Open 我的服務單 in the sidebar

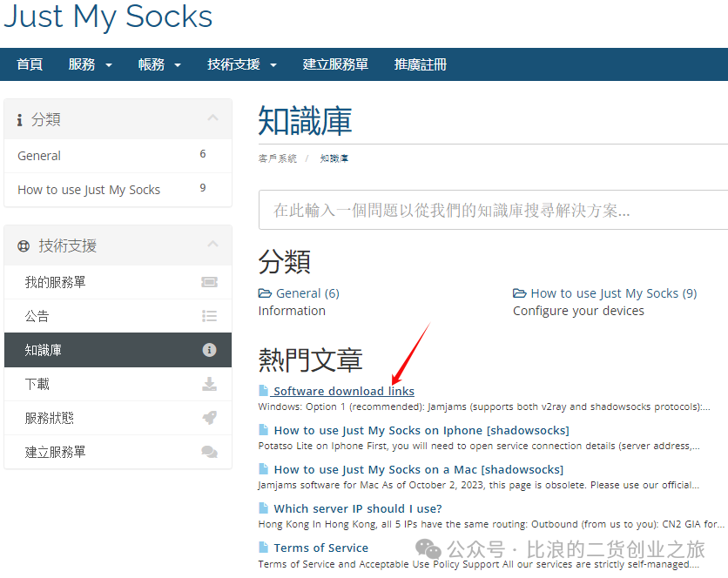tap(118, 282)
